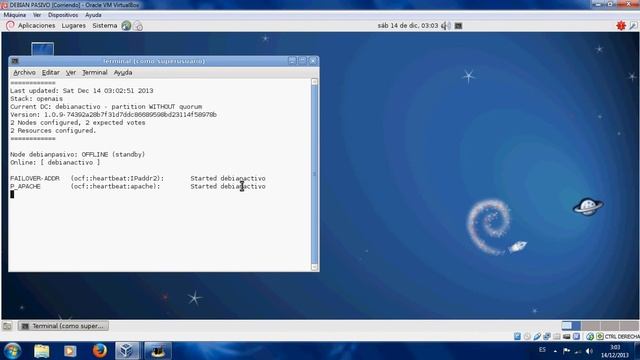
Task: Open the terminal window's Ayuda menu
Action: point(123,72)
